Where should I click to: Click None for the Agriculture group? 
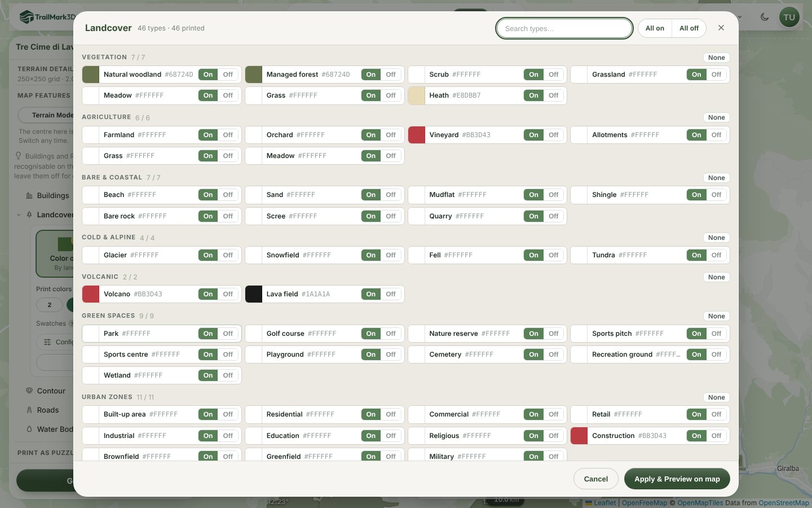[x=717, y=117]
